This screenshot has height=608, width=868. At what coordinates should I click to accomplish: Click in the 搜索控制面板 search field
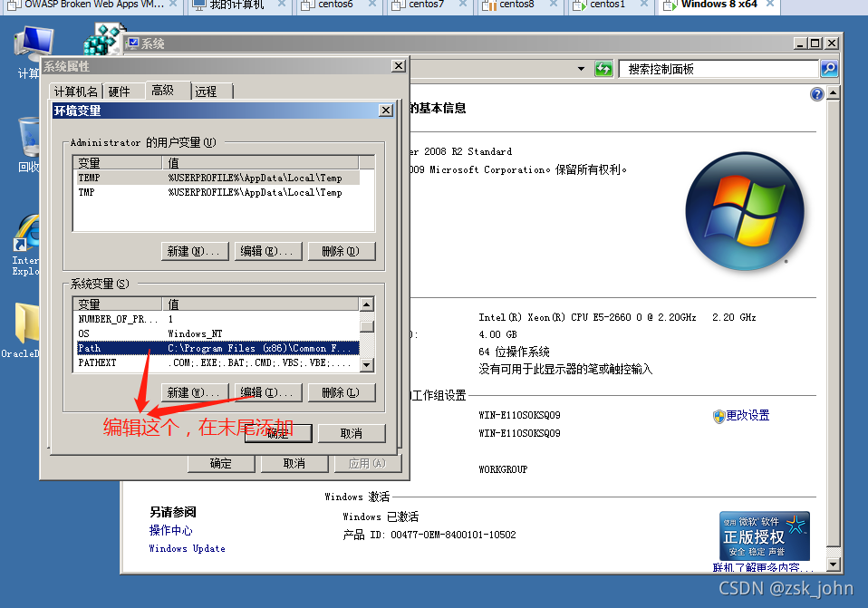point(719,69)
